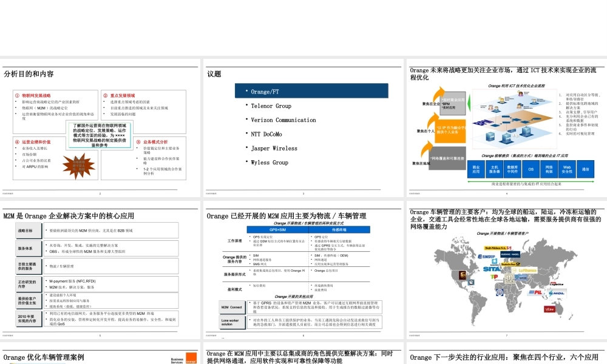Click the blue 网络构架 box
Screen dimensions: 607x364
tap(549, 169)
